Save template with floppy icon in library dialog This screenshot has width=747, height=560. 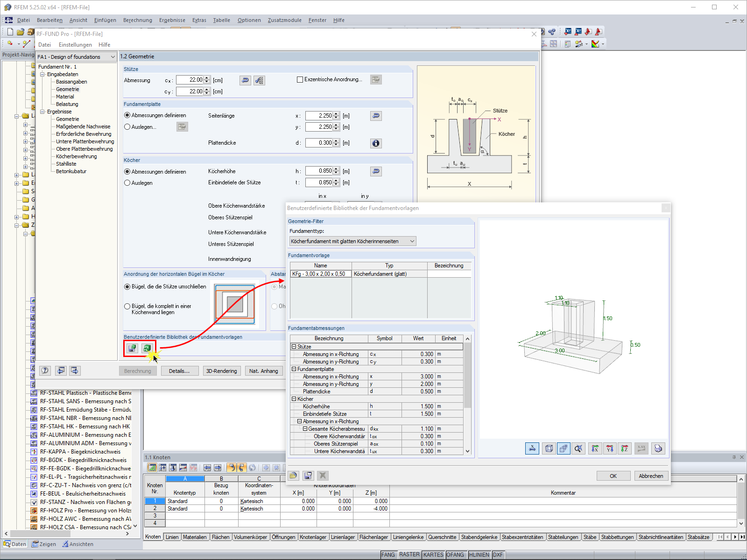coord(308,476)
